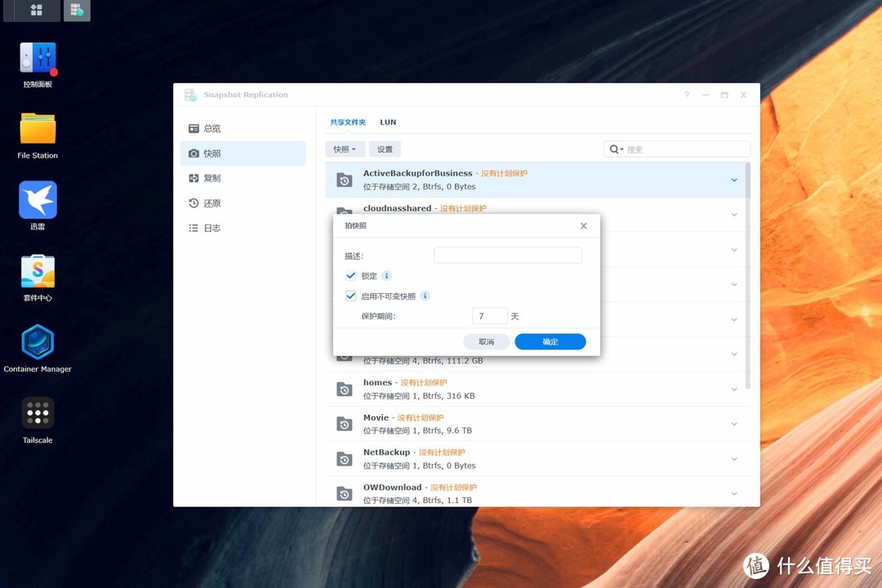This screenshot has width=882, height=588.
Task: Click the 保护期间 days input field
Action: (489, 316)
